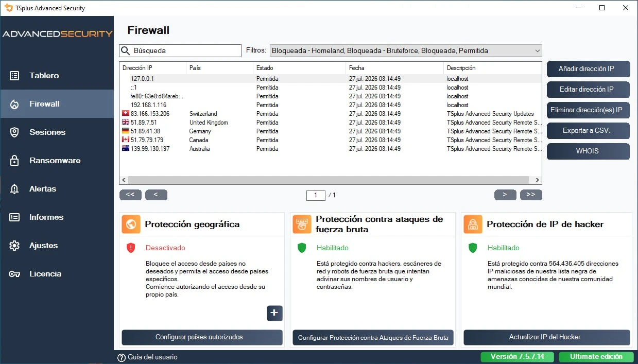Go to last page with >> button

(531, 195)
